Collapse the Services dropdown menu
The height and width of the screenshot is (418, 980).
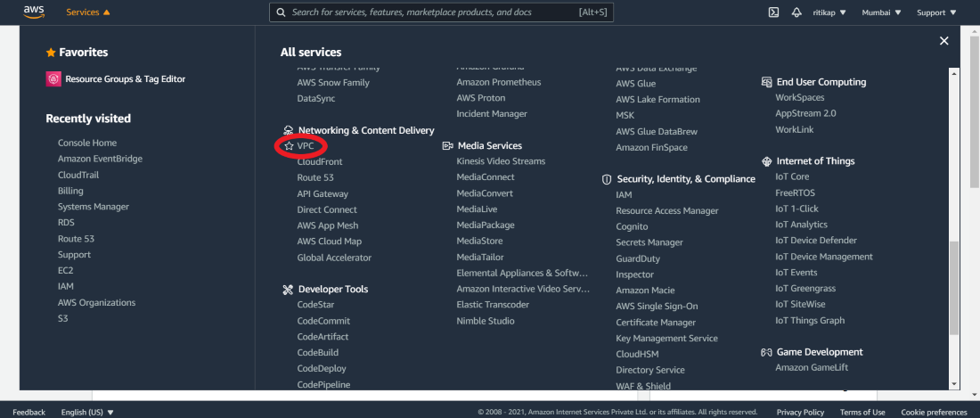88,12
